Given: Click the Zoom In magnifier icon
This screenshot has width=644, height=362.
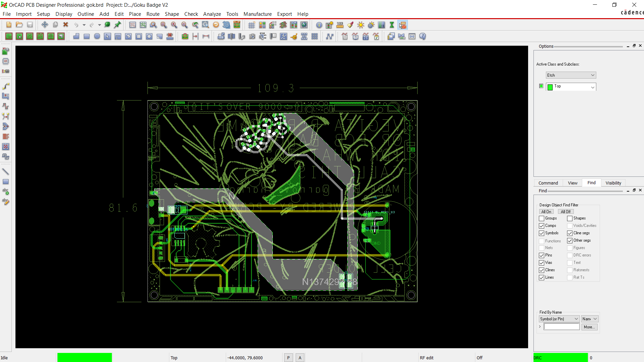Looking at the screenshot, I should [x=174, y=25].
